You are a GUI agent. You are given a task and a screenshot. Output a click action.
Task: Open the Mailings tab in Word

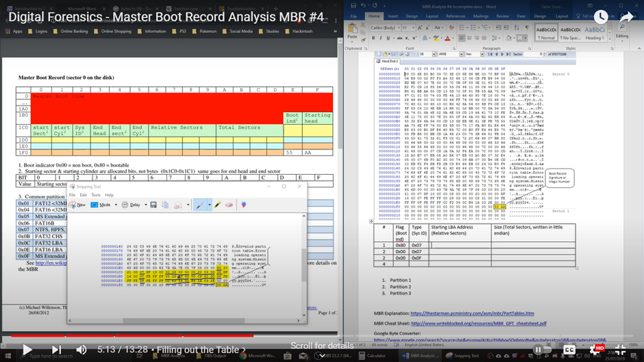click(x=480, y=16)
